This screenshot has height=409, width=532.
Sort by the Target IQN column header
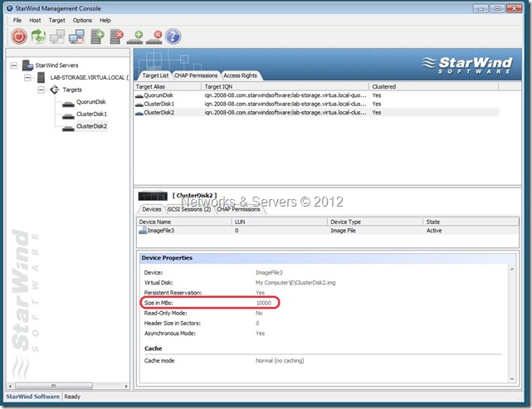(x=285, y=86)
